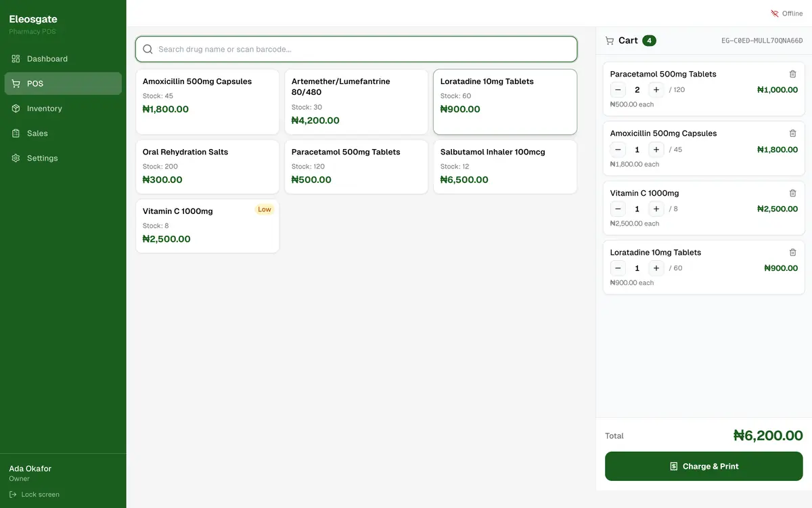Increase Amoxicillin cart quantity
This screenshot has width=812, height=508.
656,150
